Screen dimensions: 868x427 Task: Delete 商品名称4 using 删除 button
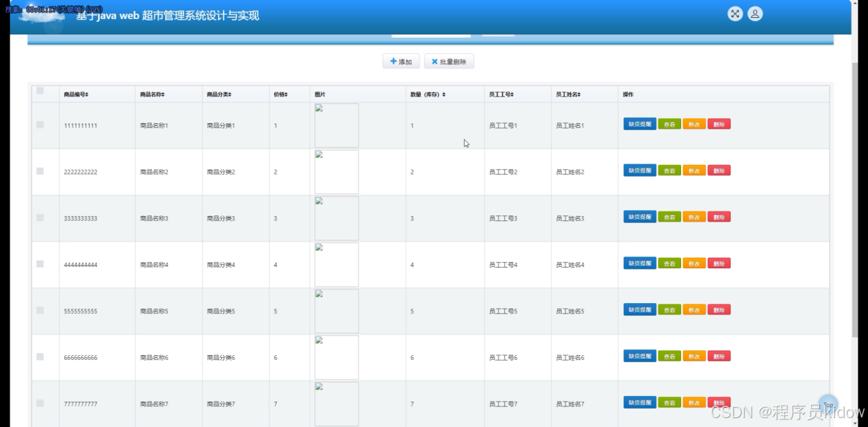(719, 263)
